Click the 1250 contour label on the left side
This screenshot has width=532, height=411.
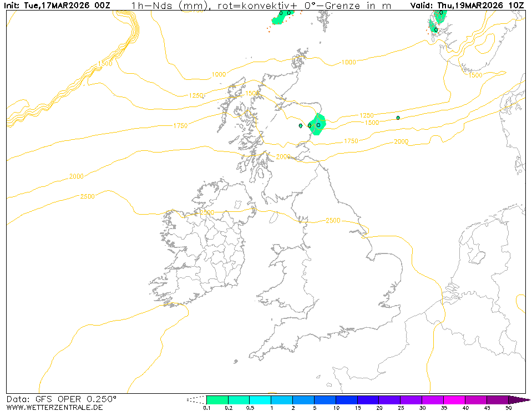[196, 96]
